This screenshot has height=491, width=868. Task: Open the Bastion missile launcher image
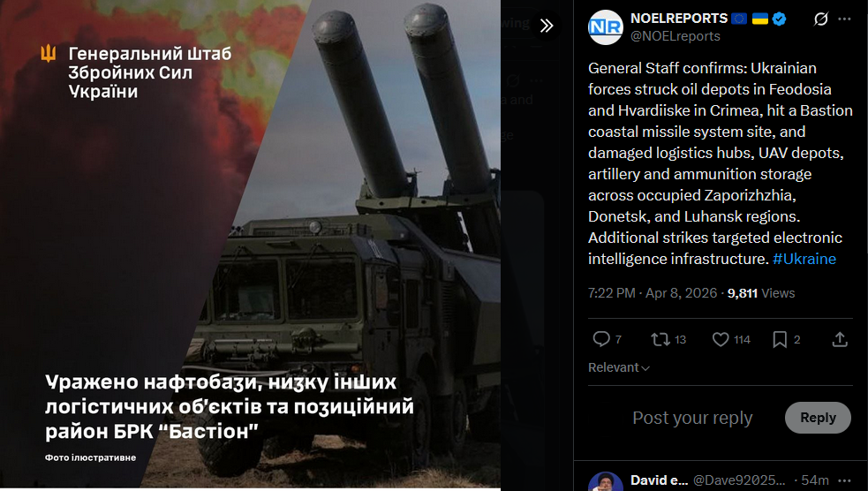coord(250,244)
